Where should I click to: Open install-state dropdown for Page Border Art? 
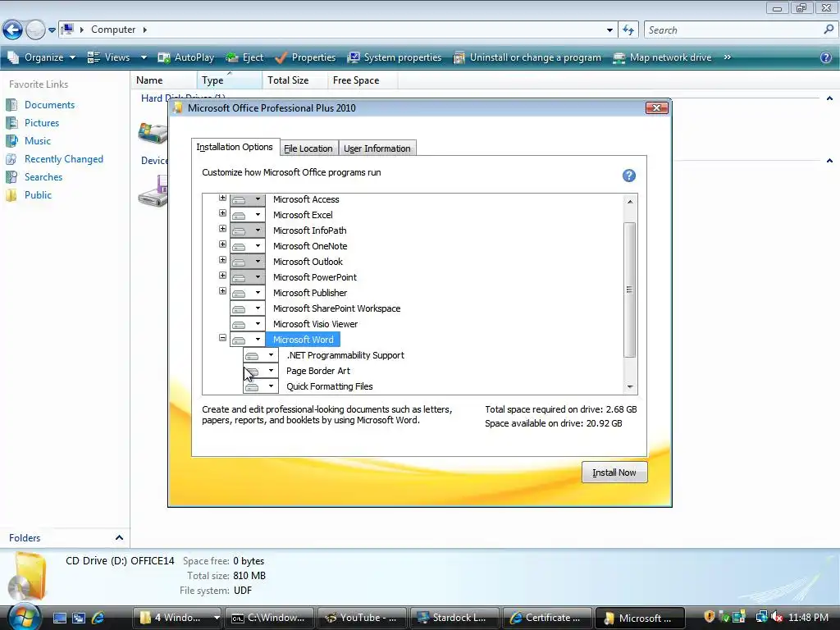pos(261,371)
